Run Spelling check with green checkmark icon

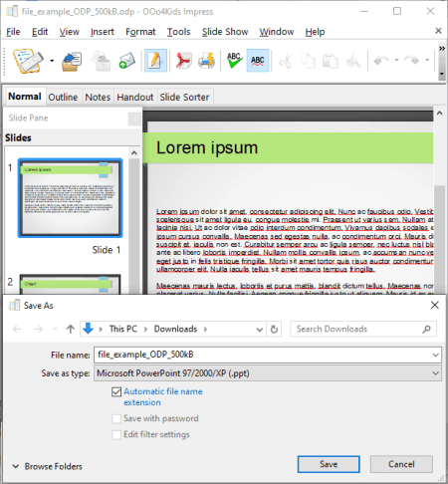pyautogui.click(x=234, y=61)
